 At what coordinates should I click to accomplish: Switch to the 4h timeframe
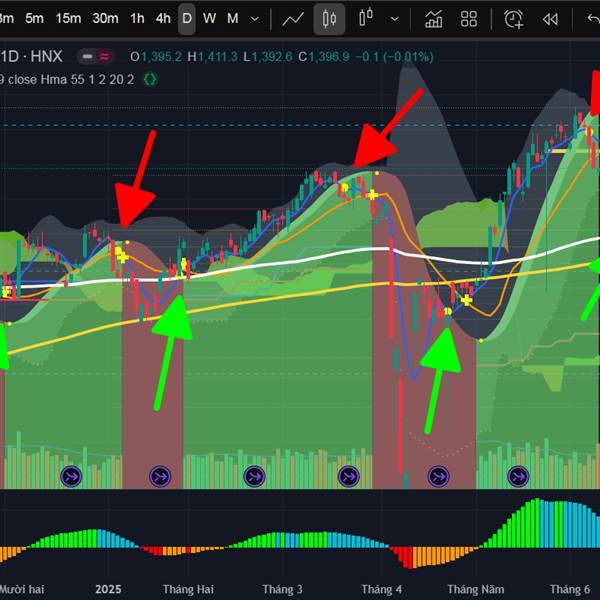[x=163, y=18]
